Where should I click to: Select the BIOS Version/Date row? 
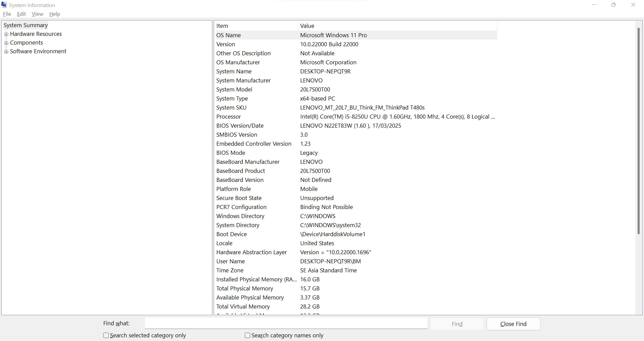356,126
